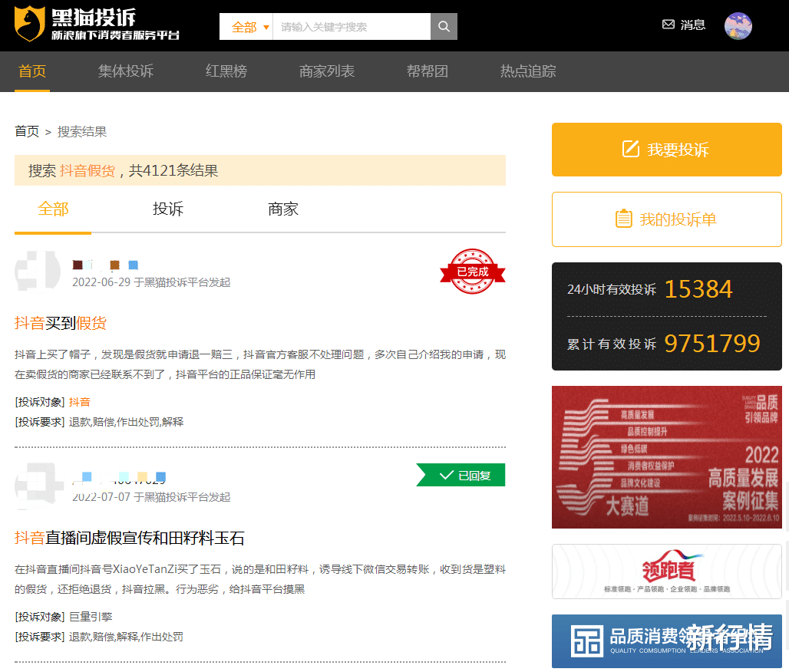Open the 集体投诉 menu item
Image resolution: width=789 pixels, height=672 pixels.
[125, 71]
